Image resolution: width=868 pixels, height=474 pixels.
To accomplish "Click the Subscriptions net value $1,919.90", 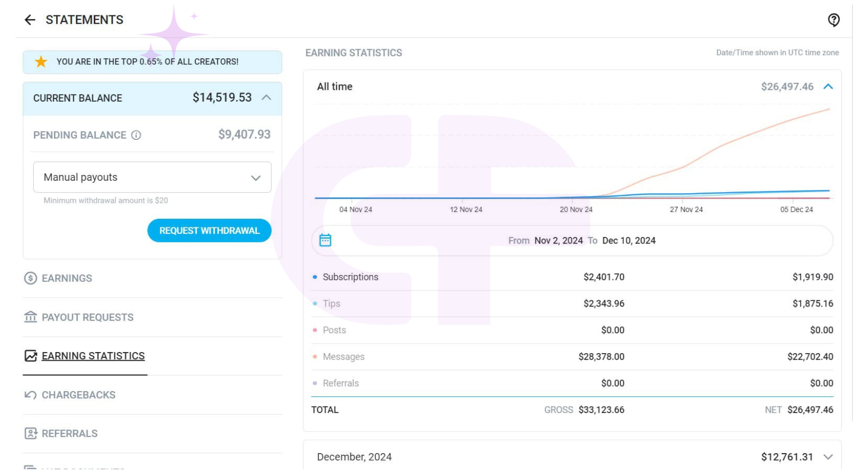I will point(813,277).
